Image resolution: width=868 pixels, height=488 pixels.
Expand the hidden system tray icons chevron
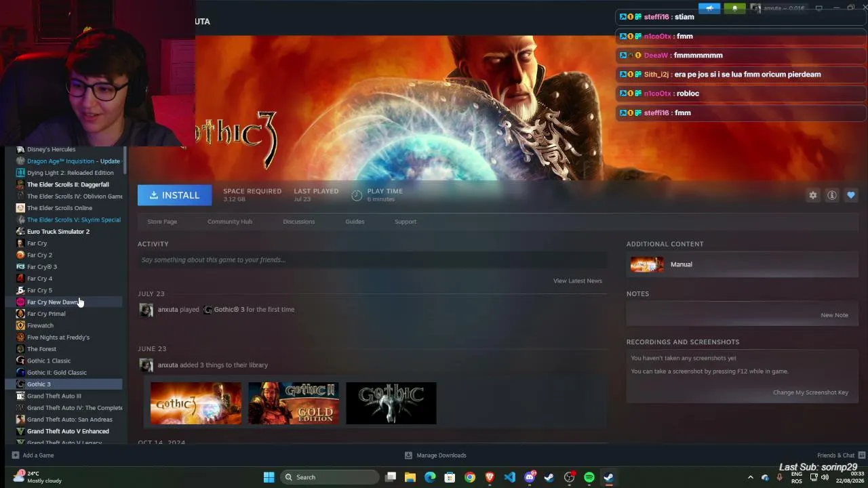[750, 477]
